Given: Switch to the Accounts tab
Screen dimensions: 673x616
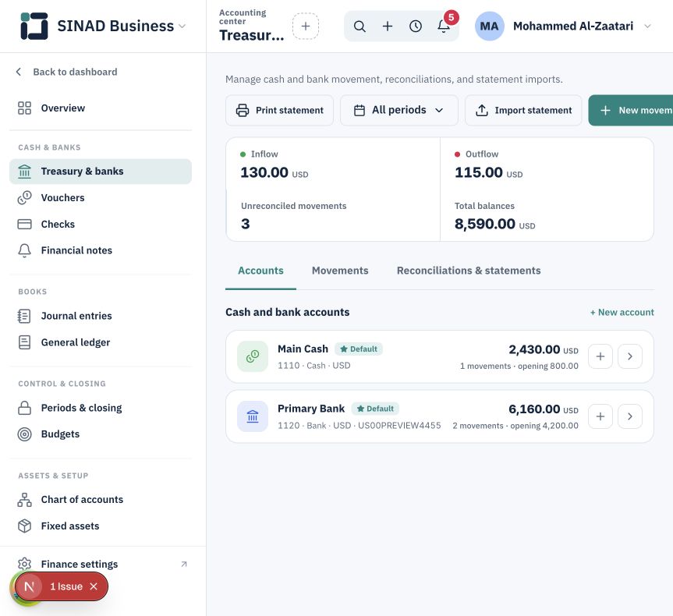Looking at the screenshot, I should pyautogui.click(x=261, y=271).
